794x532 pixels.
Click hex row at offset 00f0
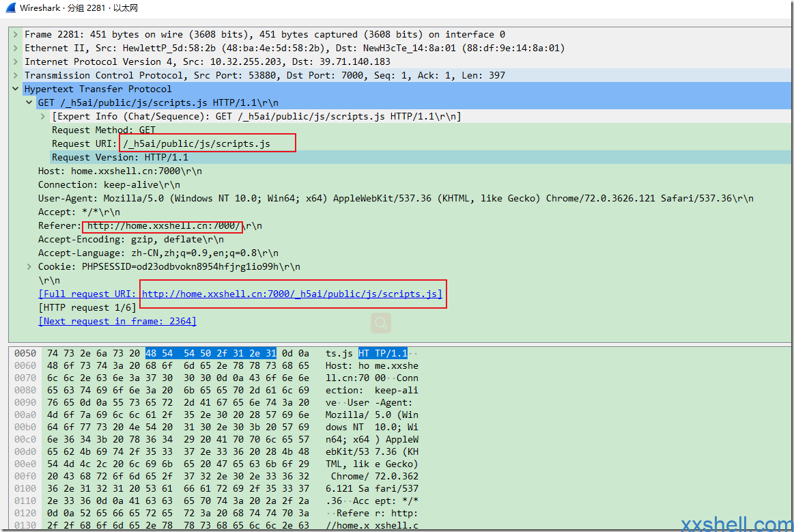point(178,476)
